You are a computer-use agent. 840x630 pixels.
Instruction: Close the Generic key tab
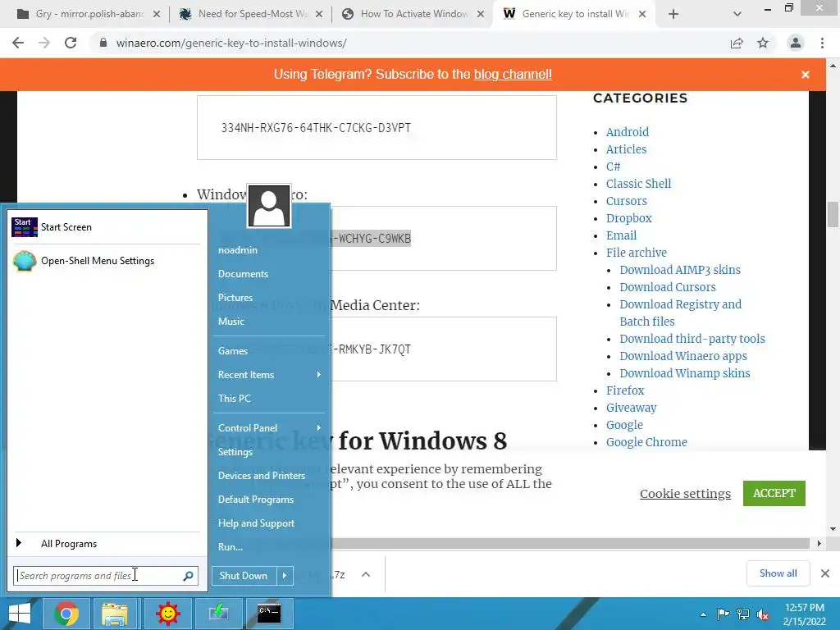pos(642,14)
